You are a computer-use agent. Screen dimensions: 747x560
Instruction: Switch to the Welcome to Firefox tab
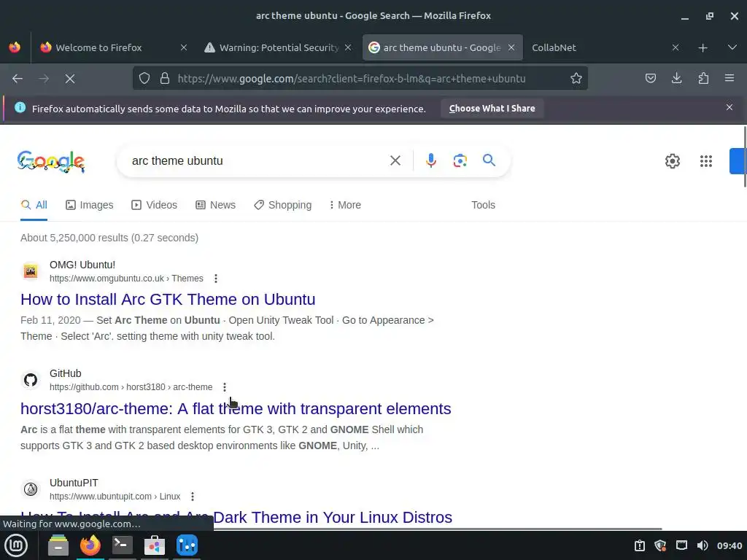pos(114,47)
